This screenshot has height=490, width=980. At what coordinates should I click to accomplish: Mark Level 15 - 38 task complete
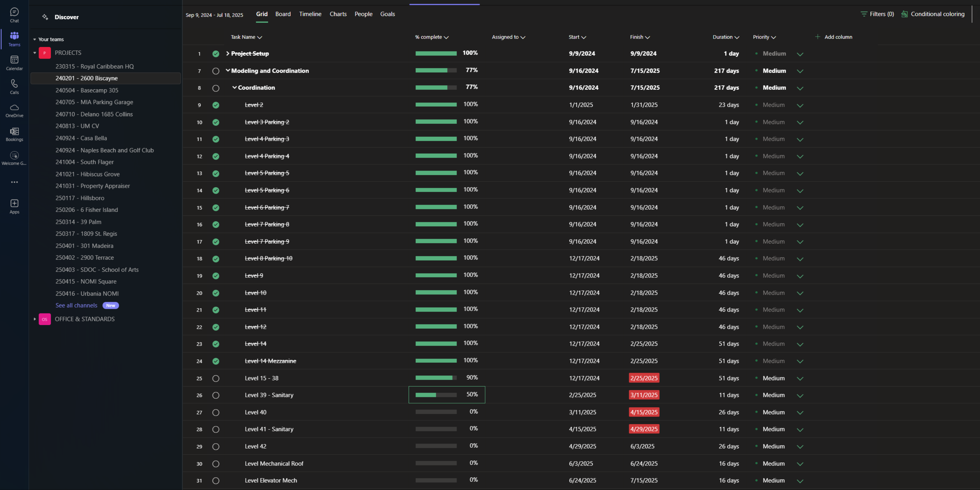tap(216, 378)
